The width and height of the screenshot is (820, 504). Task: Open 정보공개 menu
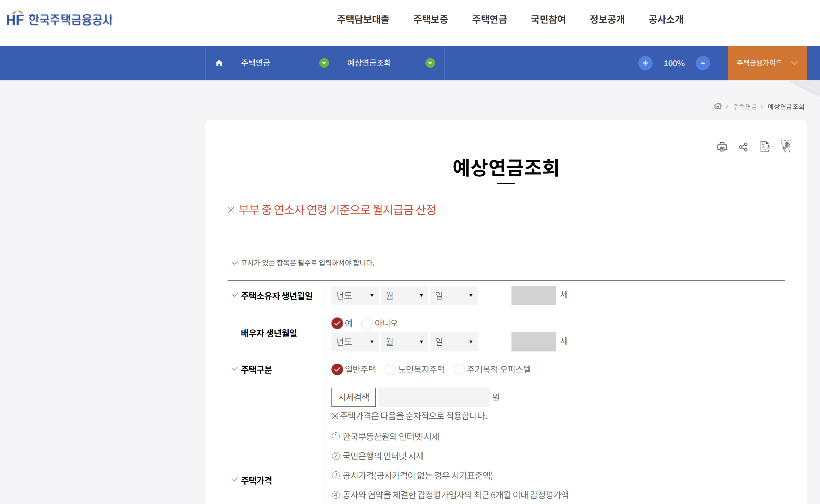click(x=607, y=19)
